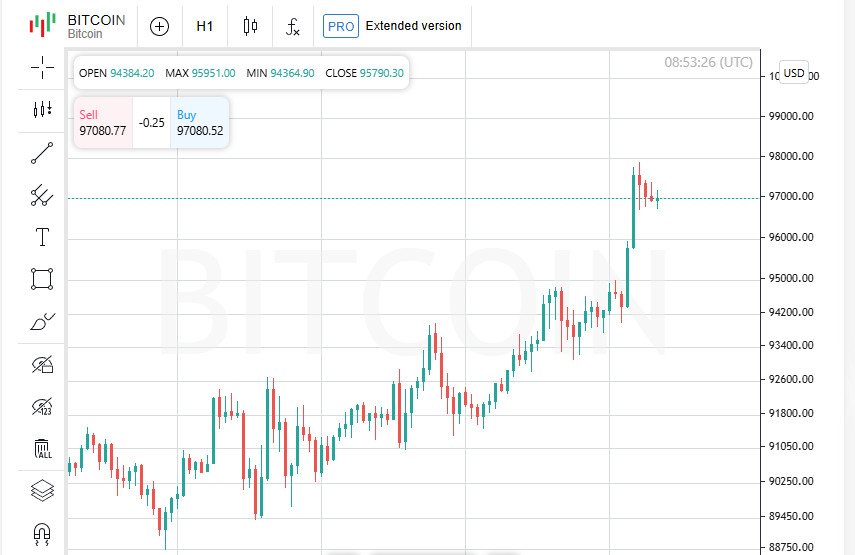Open the object layers panel icon

(42, 490)
